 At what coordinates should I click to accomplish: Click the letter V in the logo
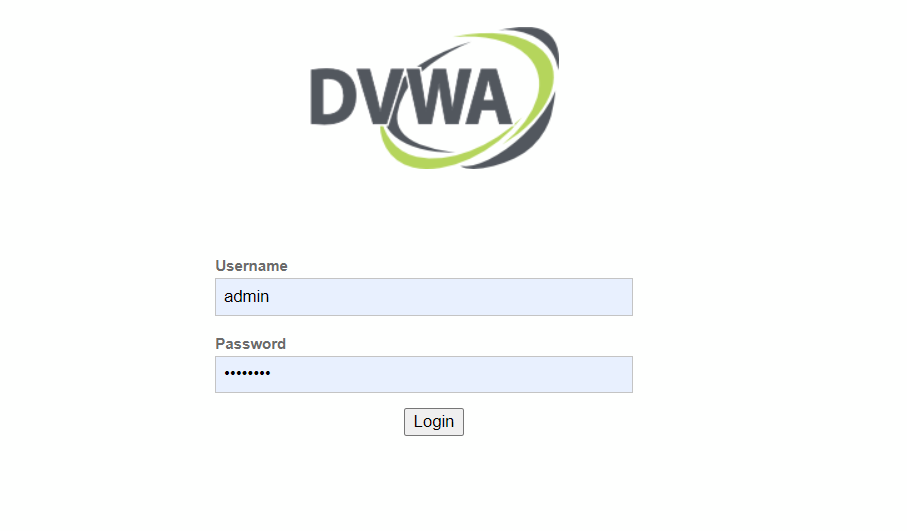tap(378, 97)
